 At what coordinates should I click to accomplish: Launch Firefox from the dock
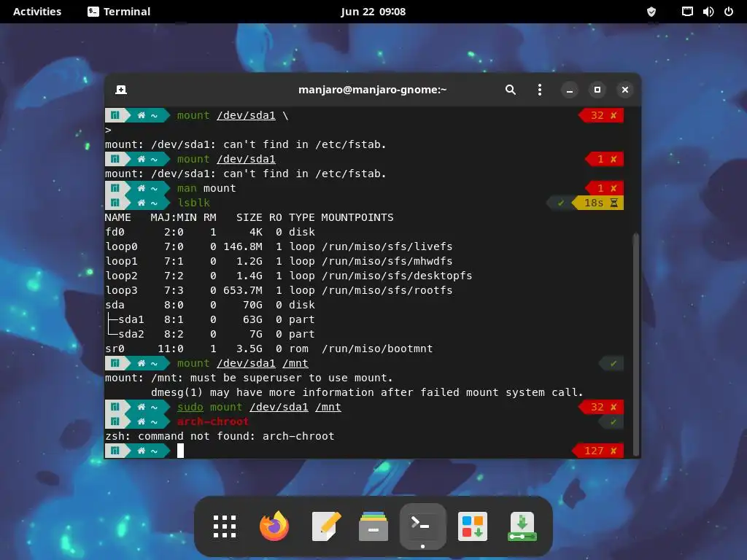pos(274,526)
